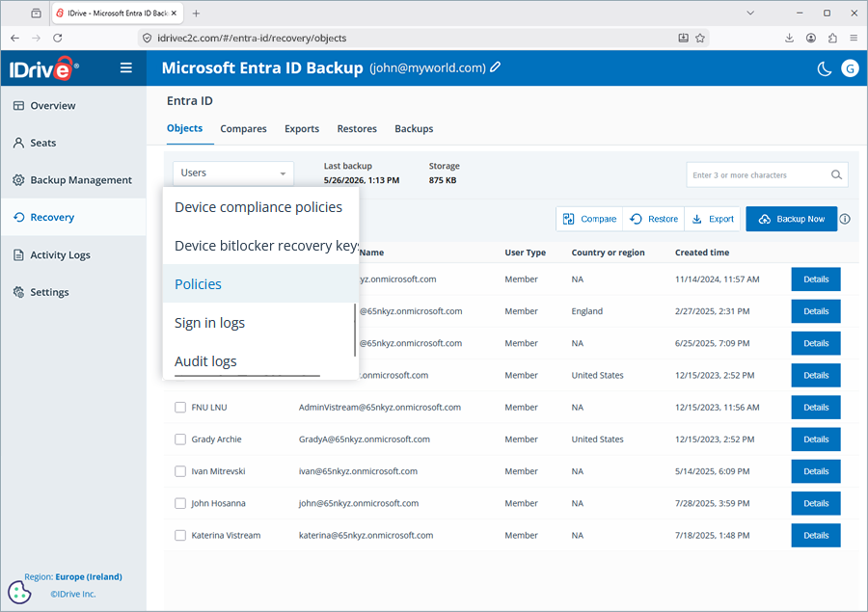Screen dimensions: 868x612
Task: Click the search magnifier icon
Action: (x=836, y=174)
